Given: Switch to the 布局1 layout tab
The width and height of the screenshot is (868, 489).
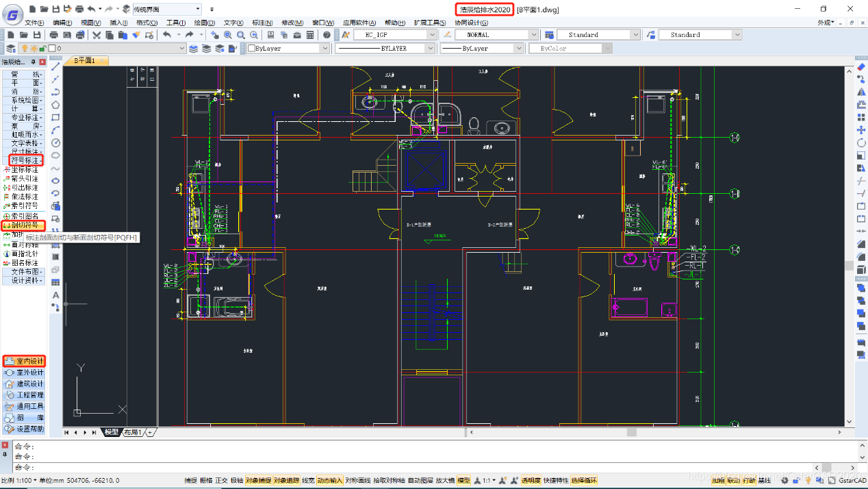Looking at the screenshot, I should 132,432.
